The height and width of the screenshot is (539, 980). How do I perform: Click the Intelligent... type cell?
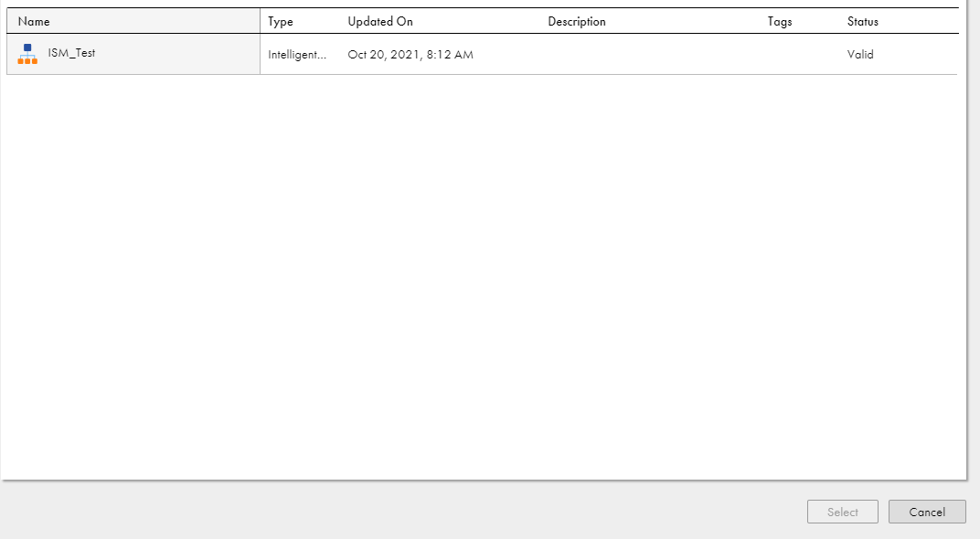tap(297, 54)
